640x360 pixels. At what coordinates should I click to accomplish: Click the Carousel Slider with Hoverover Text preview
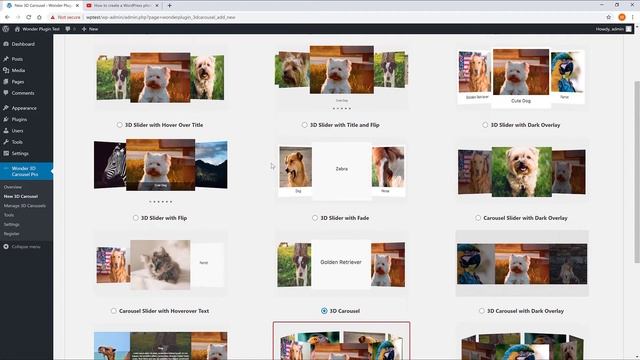pos(160,264)
